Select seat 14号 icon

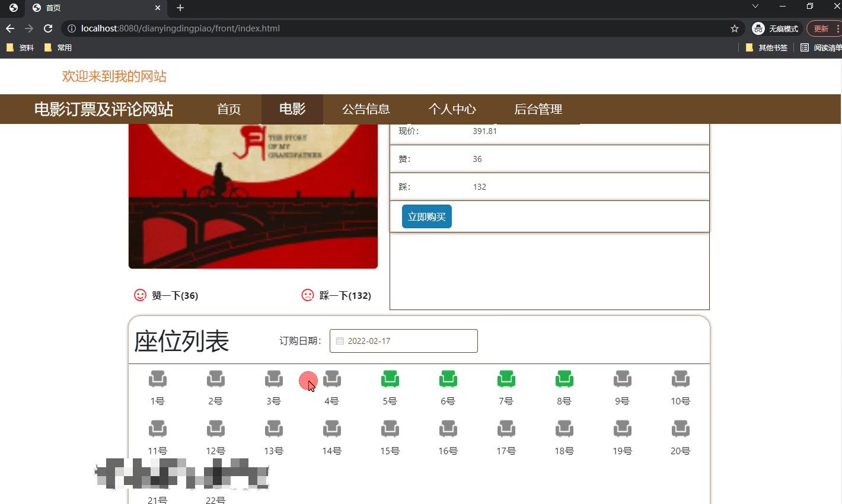[331, 429]
